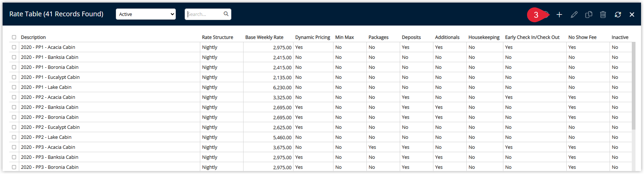Click the vertical scrollbar of the table
644x174 pixels.
click(x=633, y=86)
